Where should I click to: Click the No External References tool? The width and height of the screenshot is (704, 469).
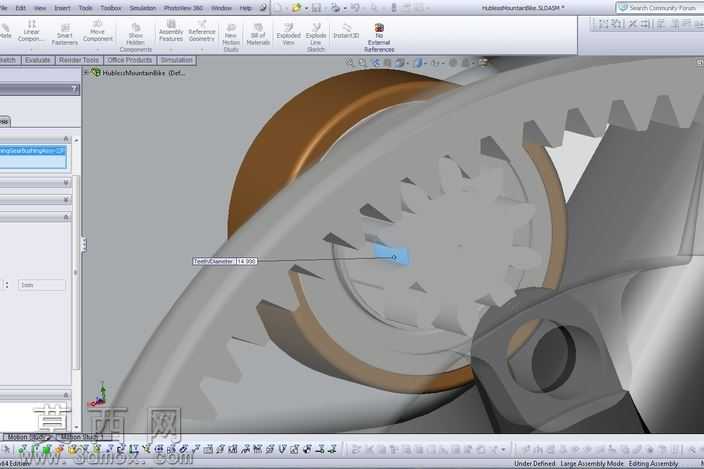[379, 38]
